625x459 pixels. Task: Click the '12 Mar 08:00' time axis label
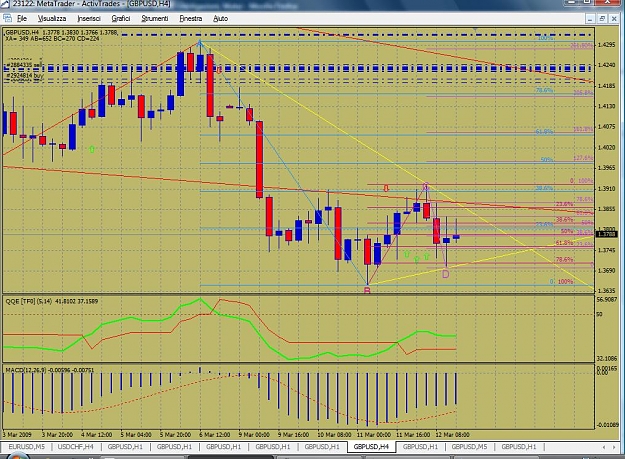(452, 434)
